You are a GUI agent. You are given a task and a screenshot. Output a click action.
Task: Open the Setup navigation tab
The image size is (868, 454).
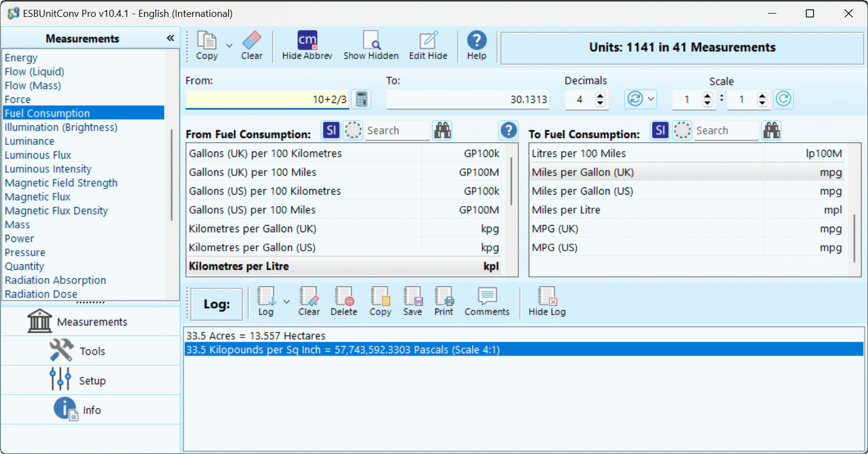tap(91, 380)
